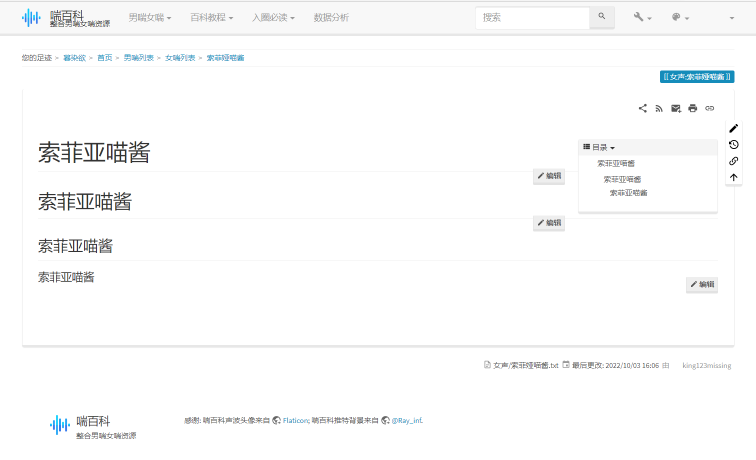
Task: Click the printer icon to print the page
Action: pos(692,108)
